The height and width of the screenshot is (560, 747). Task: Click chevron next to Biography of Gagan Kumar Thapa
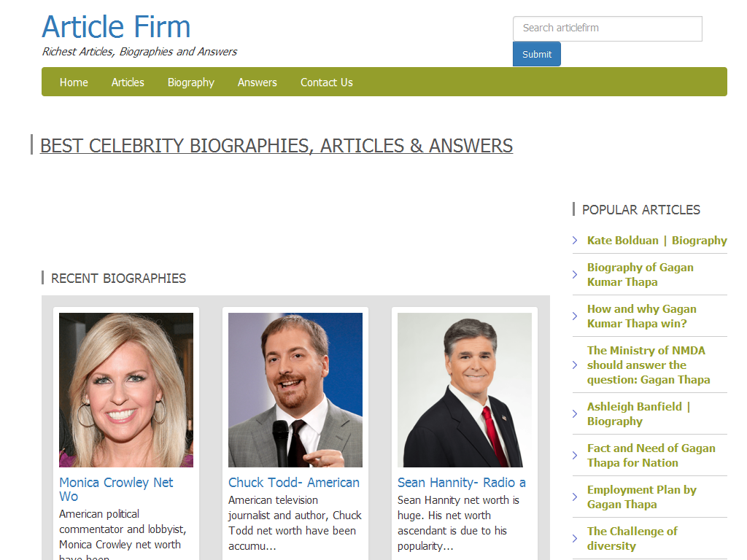coord(575,275)
